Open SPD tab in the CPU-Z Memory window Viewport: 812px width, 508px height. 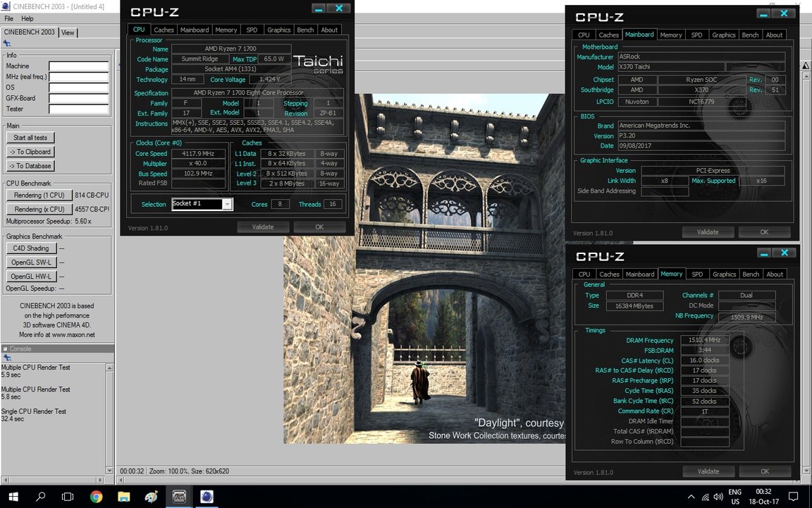tap(697, 274)
